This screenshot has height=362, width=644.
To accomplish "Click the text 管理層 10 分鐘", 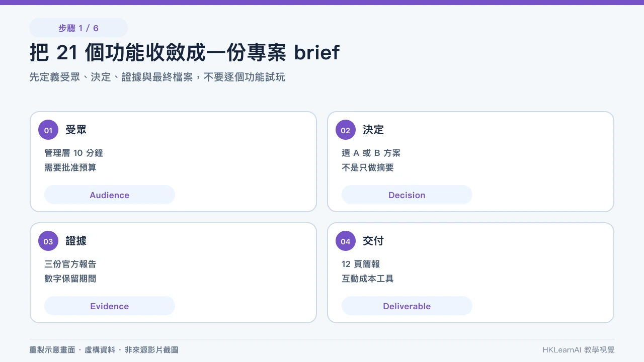I will tap(73, 153).
